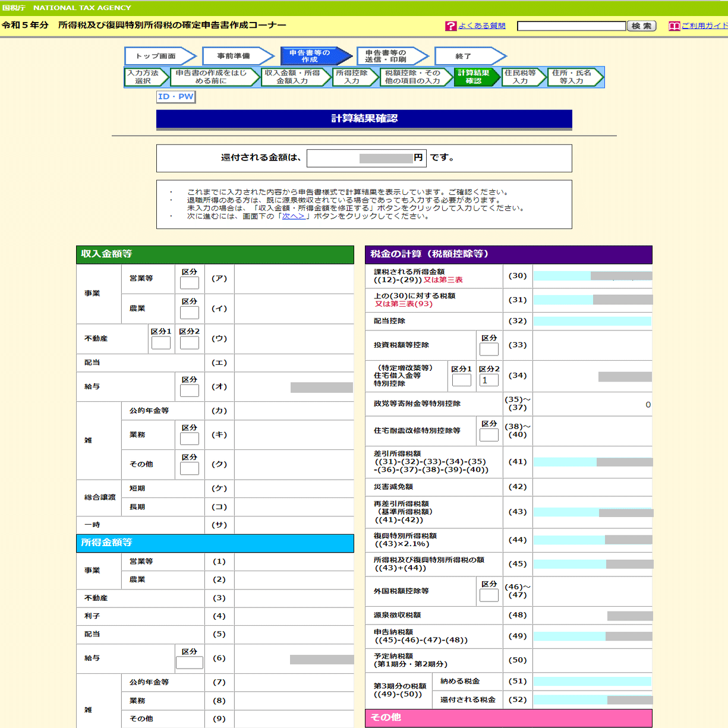Click 区分 box for 雑 業務 (キ)
Screen dimensions: 728x728
point(190,439)
